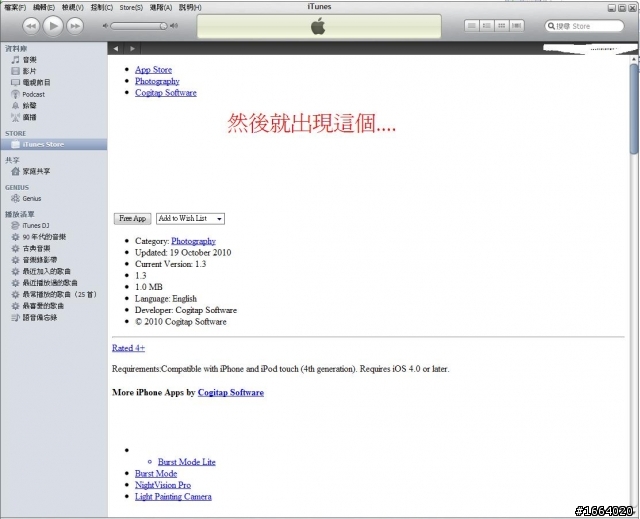Screen dimensions: 640x519
Task: Click the volume slider knob
Action: tap(163, 26)
